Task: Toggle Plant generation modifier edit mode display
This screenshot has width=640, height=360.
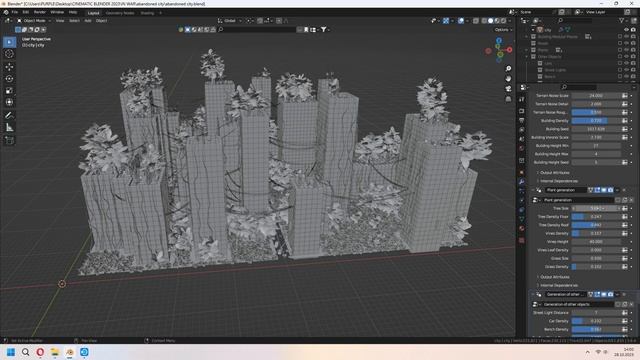Action: coord(598,190)
